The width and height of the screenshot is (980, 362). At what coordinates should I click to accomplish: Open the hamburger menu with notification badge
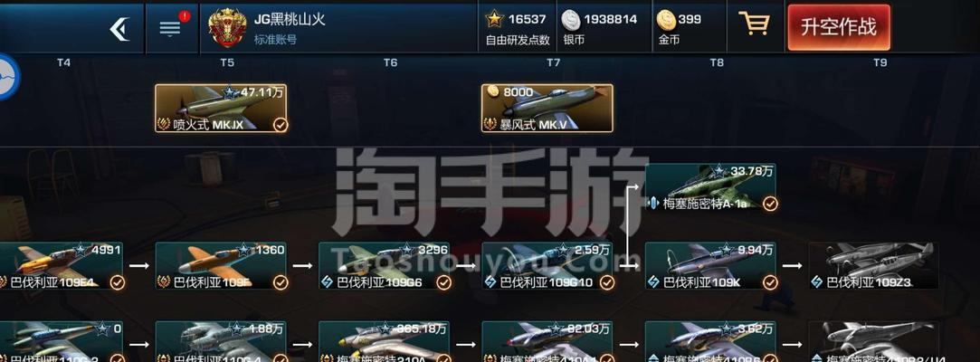tap(170, 28)
